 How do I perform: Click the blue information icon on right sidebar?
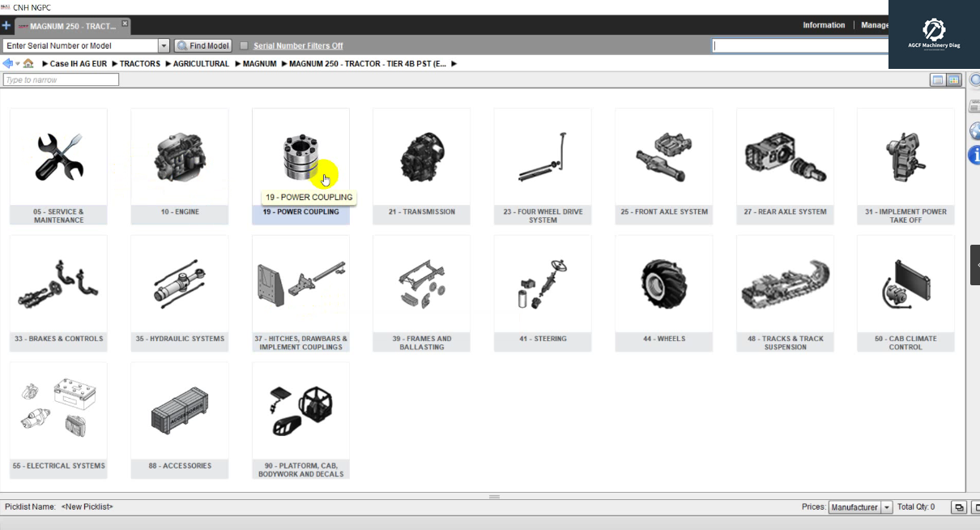point(974,155)
